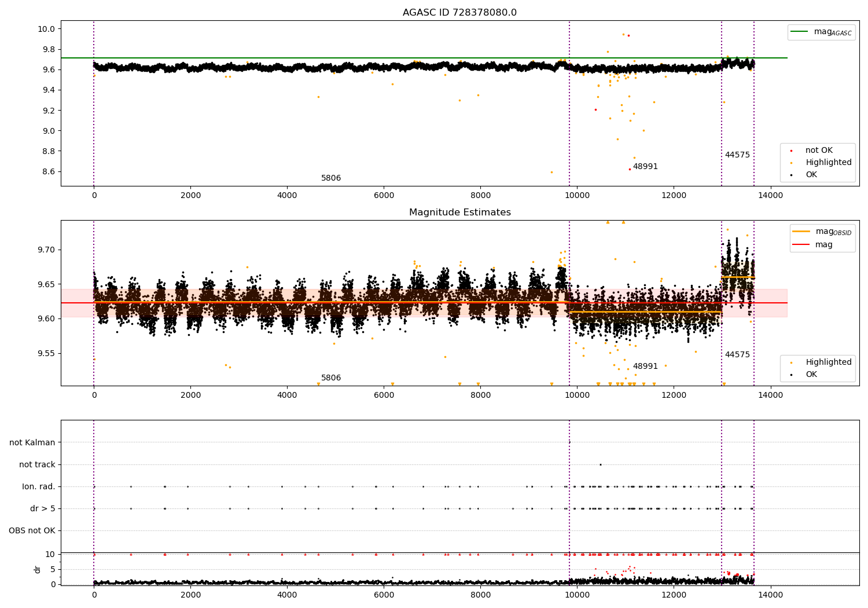Click the '5806' annotation in the top plot
Image resolution: width=868 pixels, height=608 pixels.
331,178
